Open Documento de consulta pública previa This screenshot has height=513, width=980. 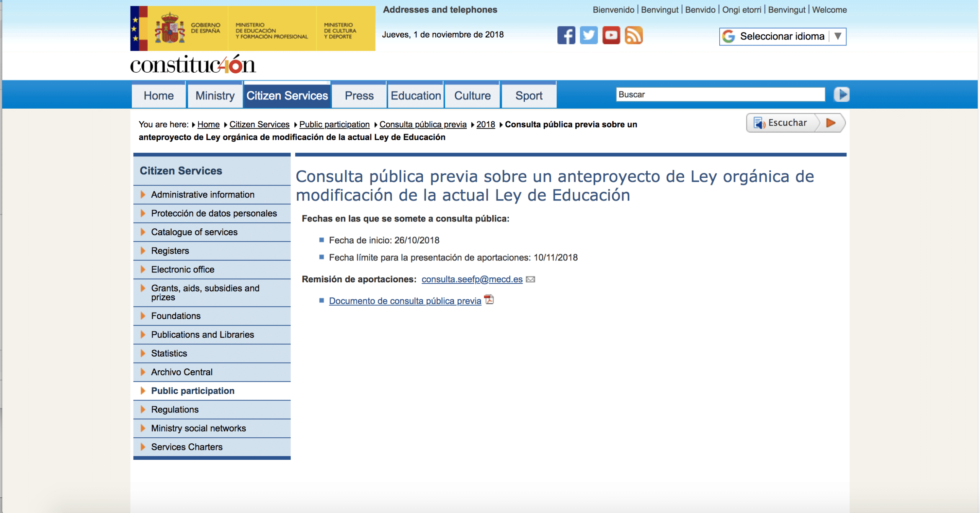coord(405,301)
